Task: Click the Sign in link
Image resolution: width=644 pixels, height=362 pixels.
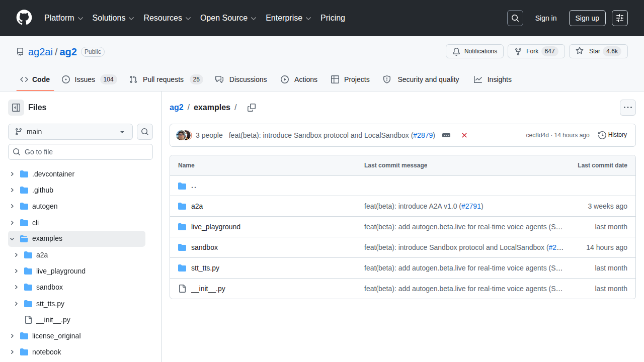Action: (546, 18)
